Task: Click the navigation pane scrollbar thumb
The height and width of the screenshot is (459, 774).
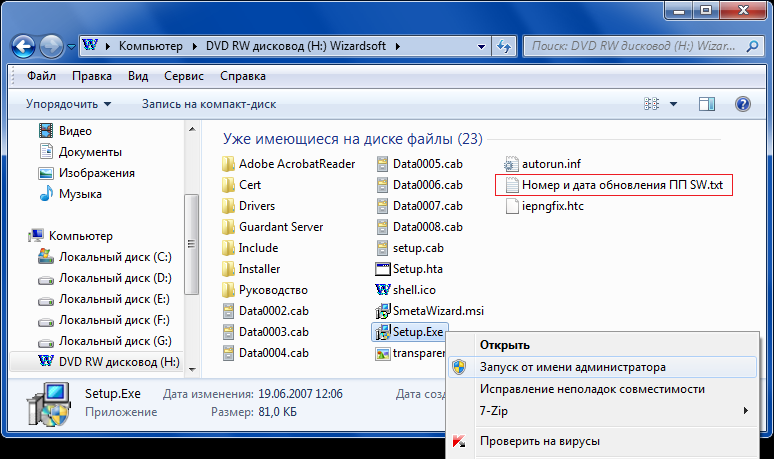Action: pos(192,244)
